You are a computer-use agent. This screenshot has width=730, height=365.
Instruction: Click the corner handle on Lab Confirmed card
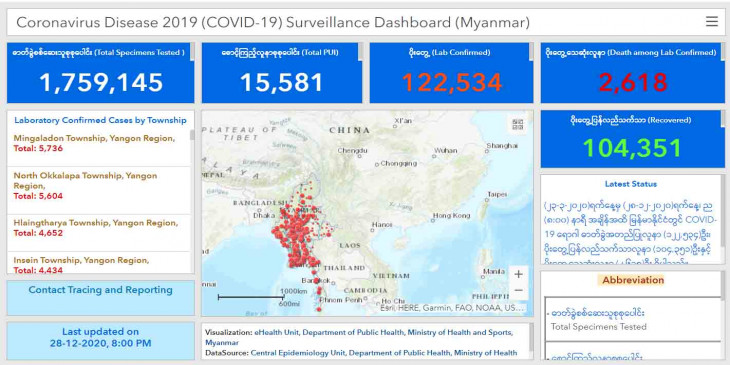click(531, 52)
